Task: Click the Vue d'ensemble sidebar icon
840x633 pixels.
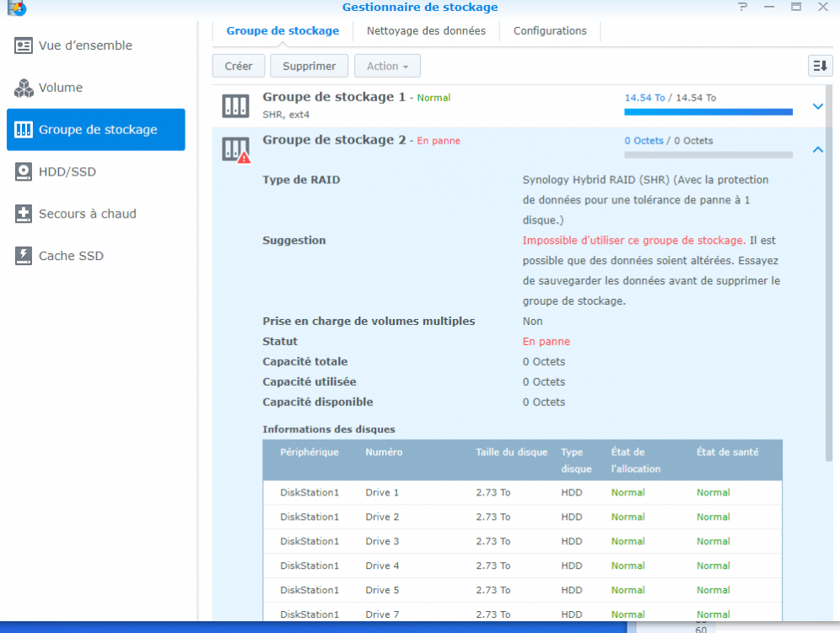Action: coord(24,46)
